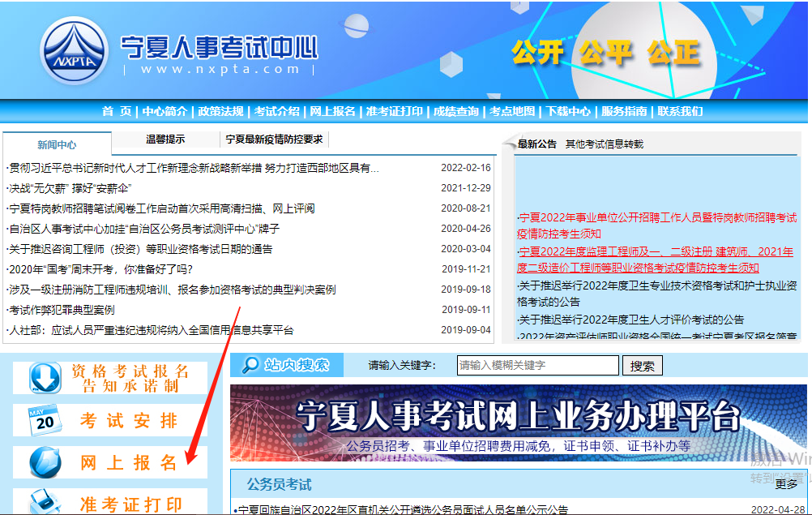
Task: Select the 最新公告 tab
Action: tap(537, 144)
